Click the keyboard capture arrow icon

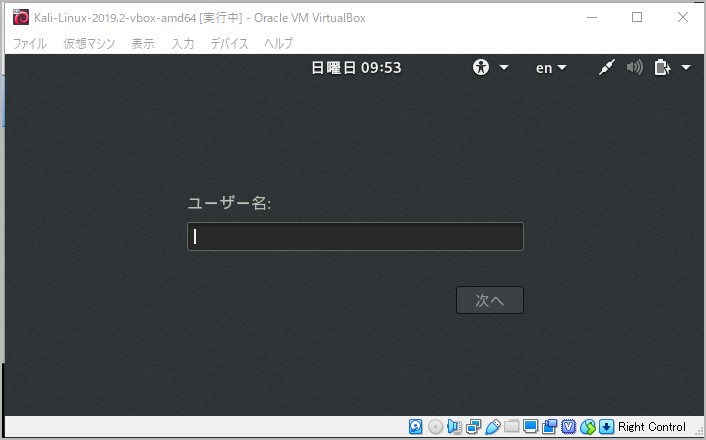click(606, 426)
